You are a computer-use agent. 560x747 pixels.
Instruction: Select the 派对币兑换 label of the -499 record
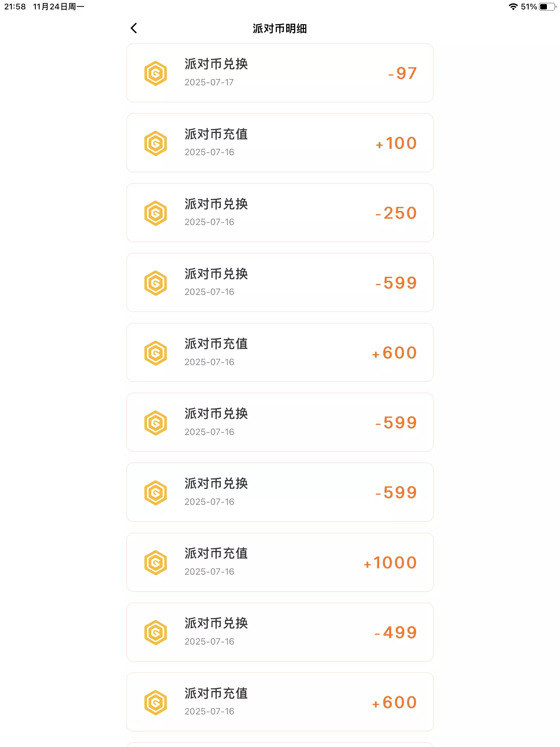click(216, 623)
